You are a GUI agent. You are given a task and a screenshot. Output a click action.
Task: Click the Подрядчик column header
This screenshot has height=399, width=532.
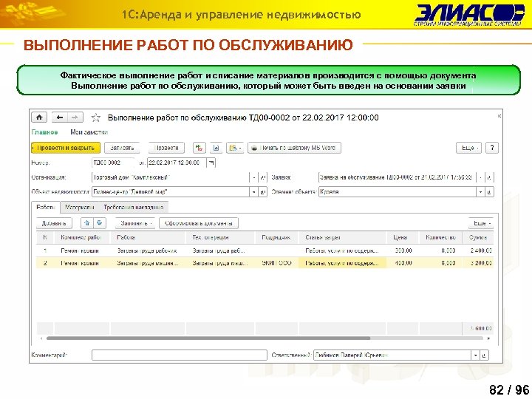tap(277, 237)
